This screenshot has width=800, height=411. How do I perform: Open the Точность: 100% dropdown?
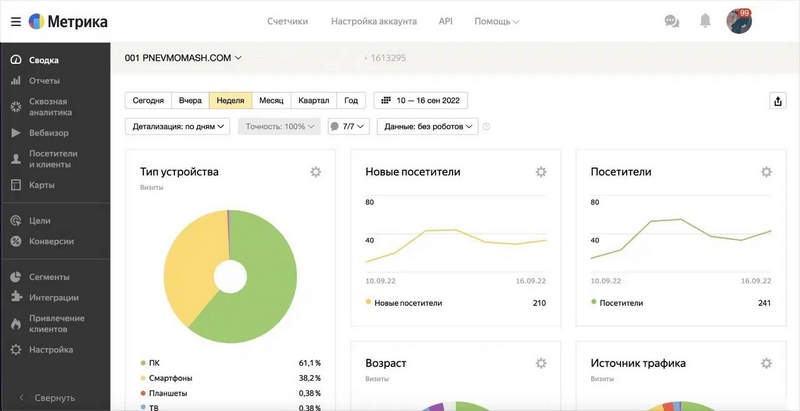(x=279, y=126)
